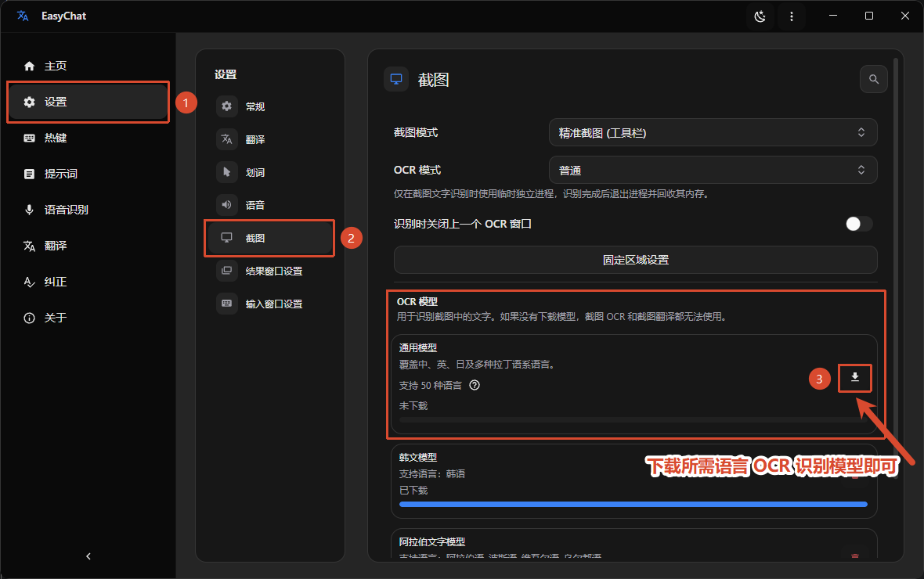
Task: Open 提示词 page in left sidebar
Action: click(88, 174)
